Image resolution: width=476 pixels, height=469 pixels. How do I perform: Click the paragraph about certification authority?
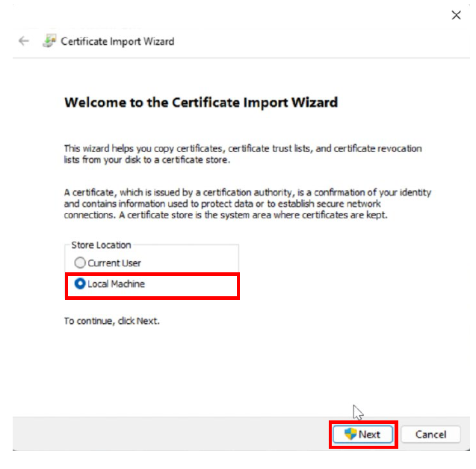coord(247,203)
